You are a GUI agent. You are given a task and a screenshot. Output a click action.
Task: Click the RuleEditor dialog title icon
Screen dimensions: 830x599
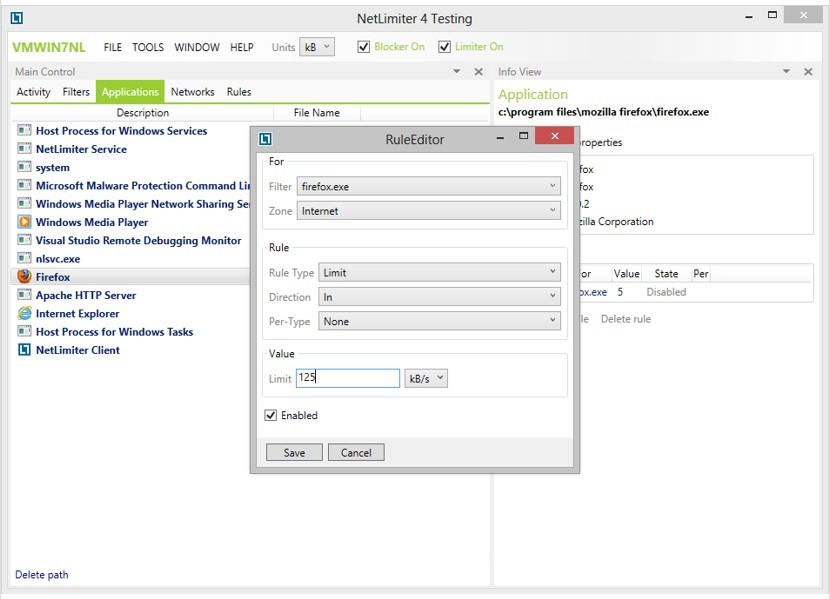(x=266, y=139)
